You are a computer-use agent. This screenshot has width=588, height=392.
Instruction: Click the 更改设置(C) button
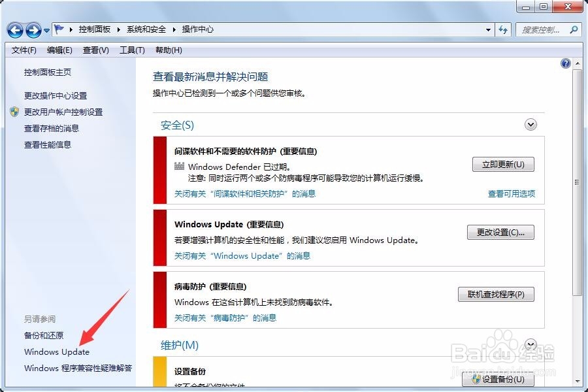[x=500, y=232]
